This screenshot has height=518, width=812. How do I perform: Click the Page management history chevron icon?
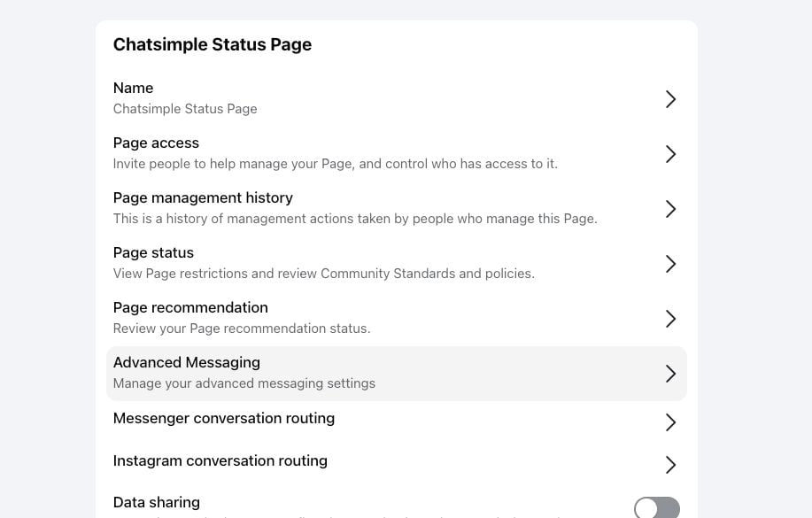click(x=670, y=209)
